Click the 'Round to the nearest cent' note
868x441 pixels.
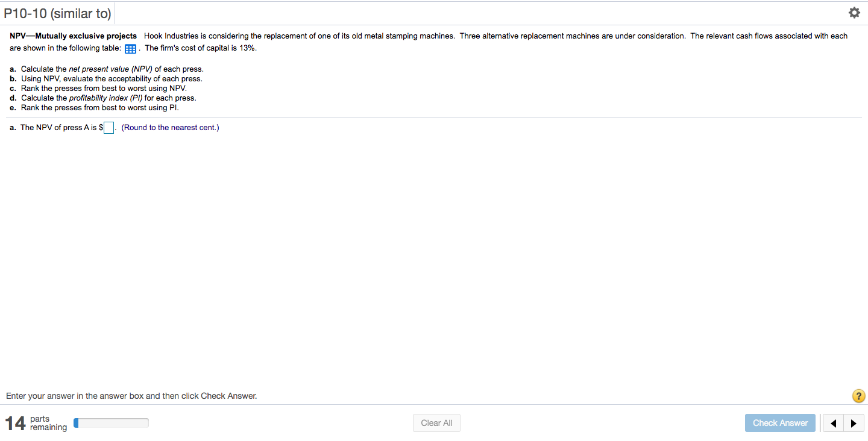pos(170,128)
